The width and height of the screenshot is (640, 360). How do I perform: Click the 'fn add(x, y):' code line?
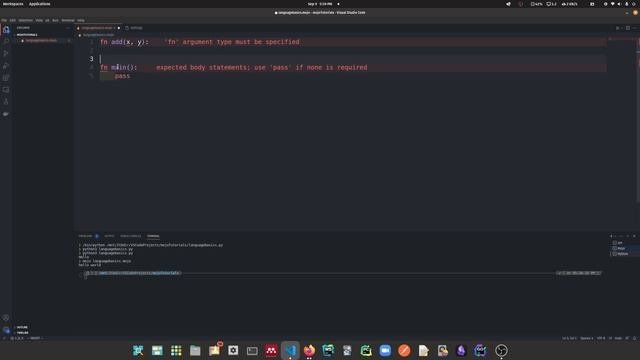[124, 42]
